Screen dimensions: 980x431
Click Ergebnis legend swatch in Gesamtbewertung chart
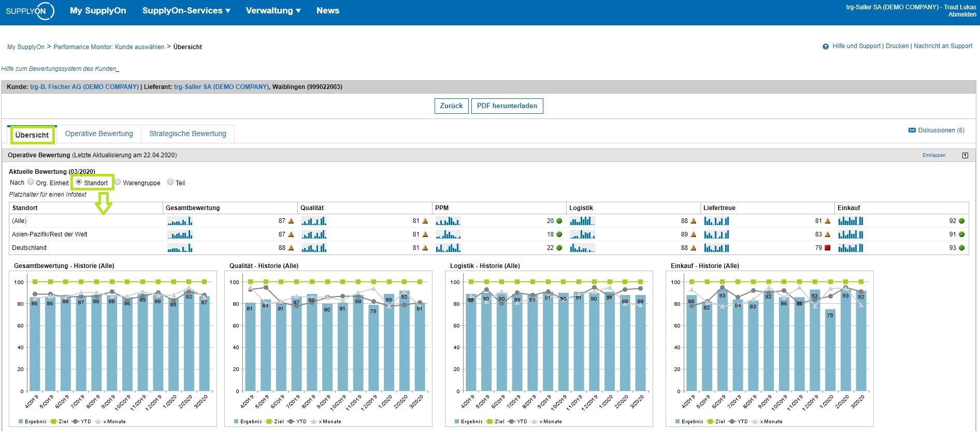point(21,422)
